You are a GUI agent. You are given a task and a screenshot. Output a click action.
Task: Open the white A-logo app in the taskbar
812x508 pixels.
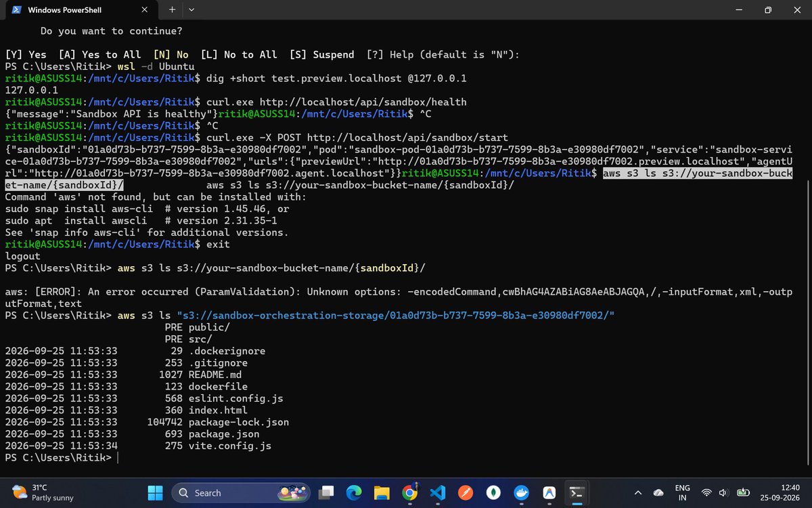point(549,492)
